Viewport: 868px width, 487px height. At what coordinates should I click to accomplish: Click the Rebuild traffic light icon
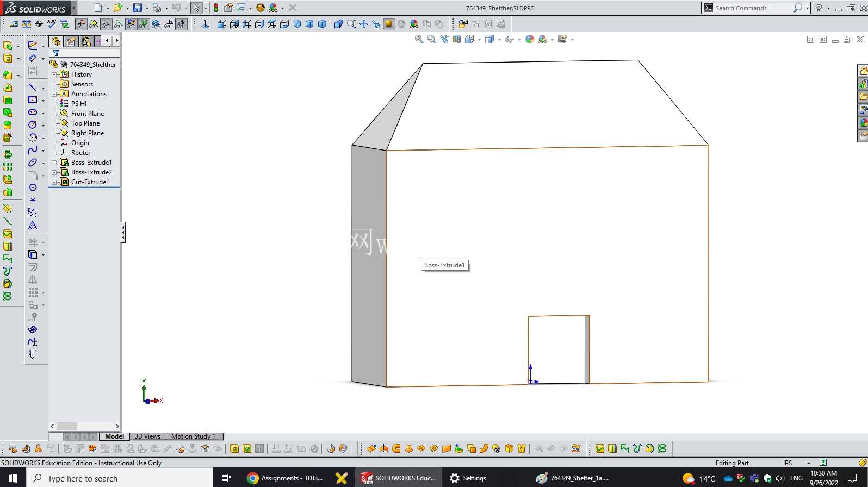pos(216,8)
